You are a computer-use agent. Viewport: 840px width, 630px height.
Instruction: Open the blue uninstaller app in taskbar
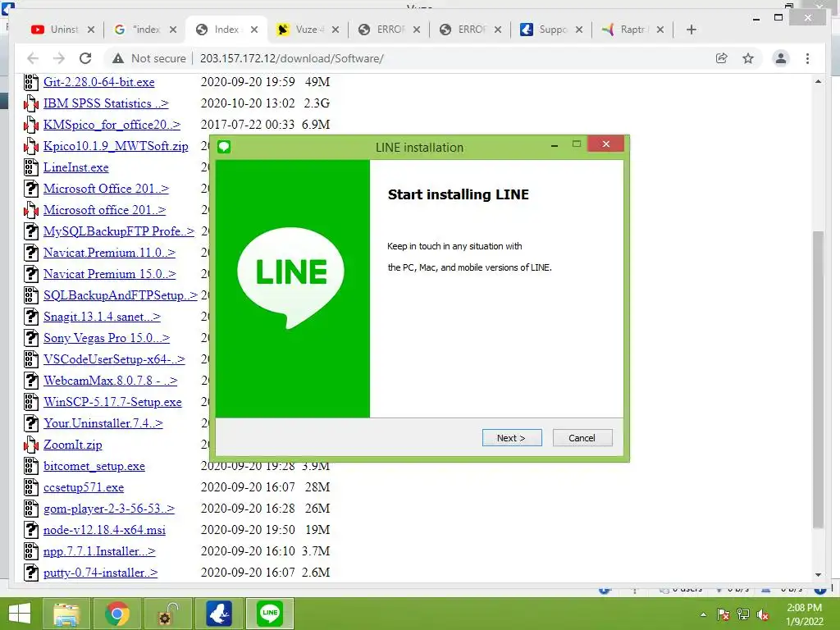(x=218, y=614)
